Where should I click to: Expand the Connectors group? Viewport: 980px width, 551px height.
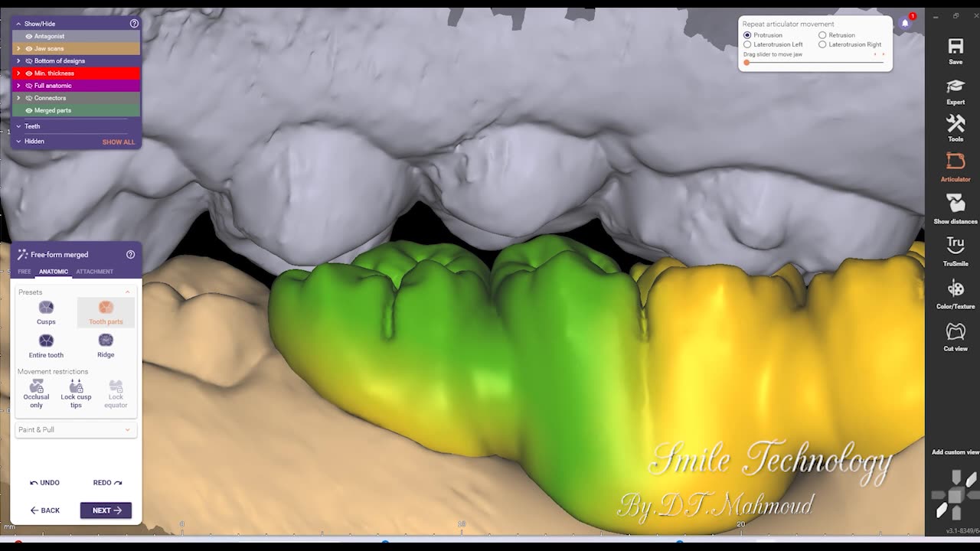click(18, 98)
